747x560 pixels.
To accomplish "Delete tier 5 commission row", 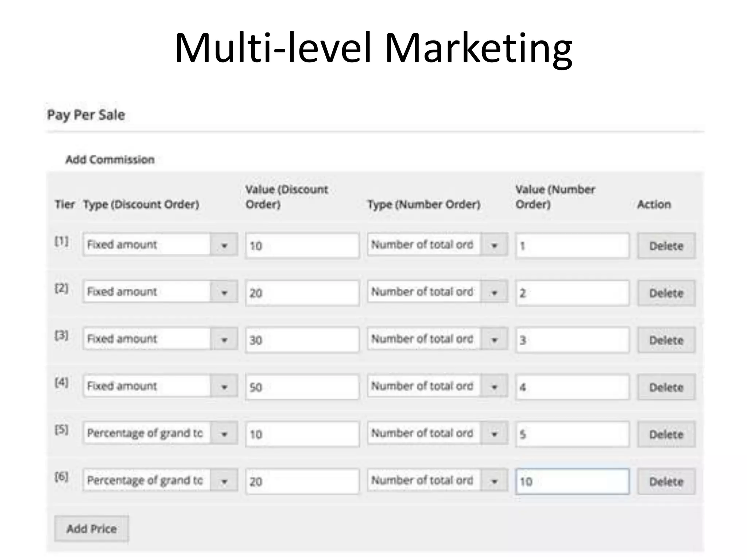I will click(666, 434).
